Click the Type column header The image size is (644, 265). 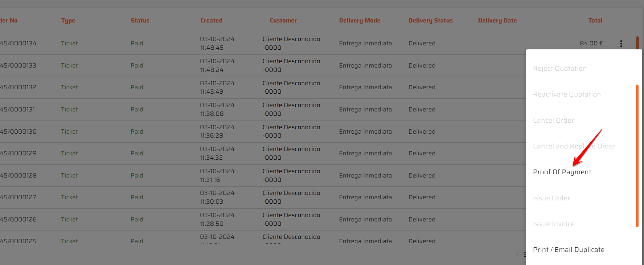[x=68, y=21]
